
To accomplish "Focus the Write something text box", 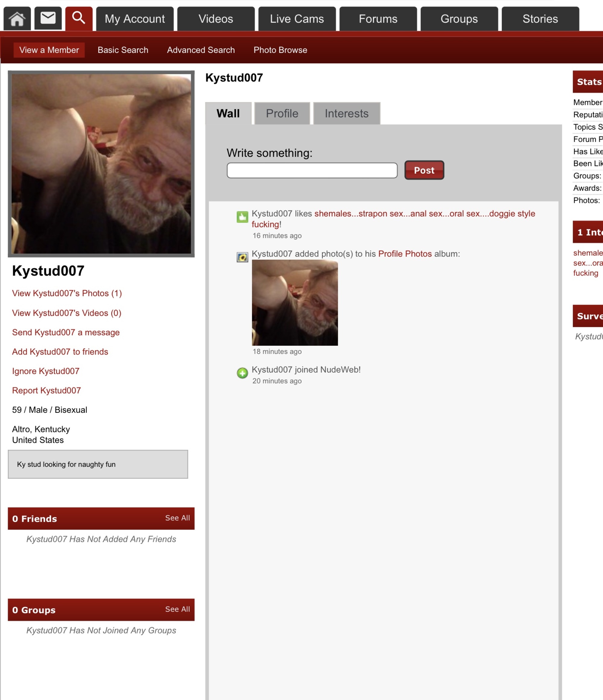I will pyautogui.click(x=312, y=170).
